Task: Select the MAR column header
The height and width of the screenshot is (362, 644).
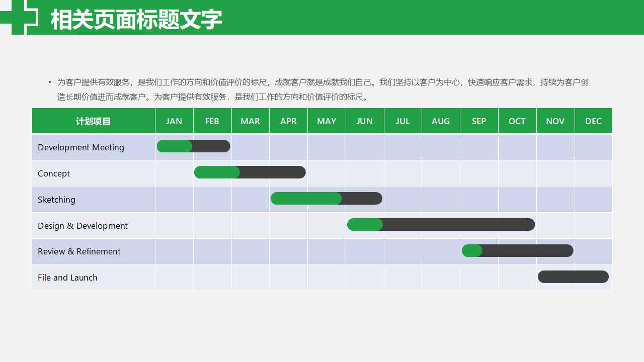Action: [x=251, y=121]
